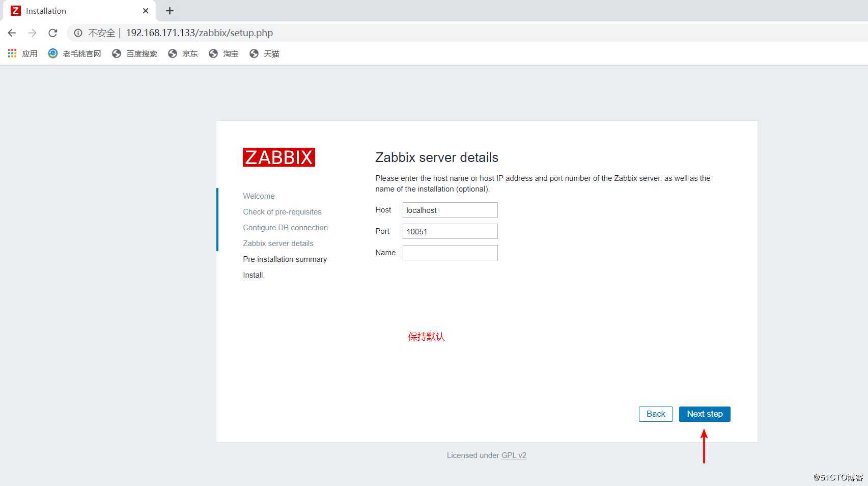Go to the Welcome setup step
Image resolution: width=868 pixels, height=486 pixels.
259,196
